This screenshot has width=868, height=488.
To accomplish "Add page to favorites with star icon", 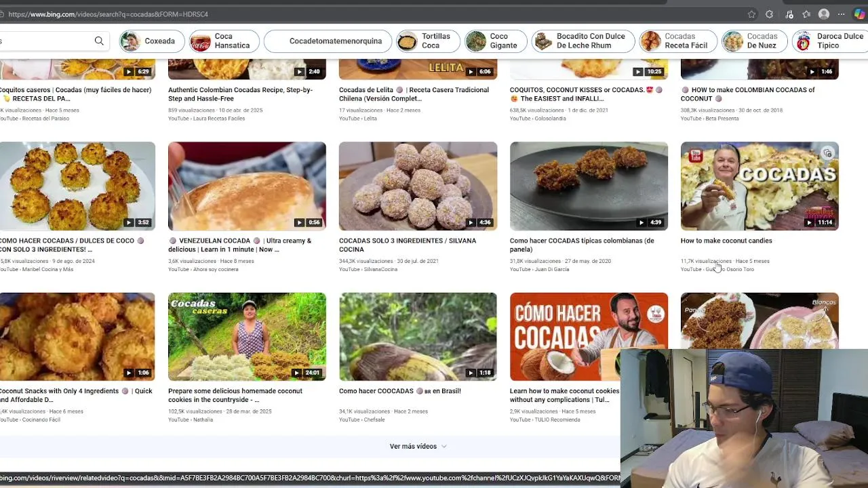I will click(x=751, y=14).
